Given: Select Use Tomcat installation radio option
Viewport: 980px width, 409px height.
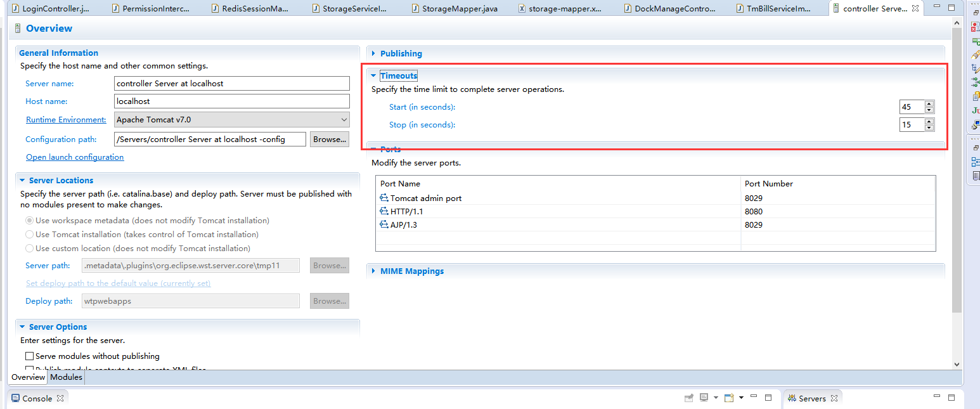Looking at the screenshot, I should coord(29,235).
